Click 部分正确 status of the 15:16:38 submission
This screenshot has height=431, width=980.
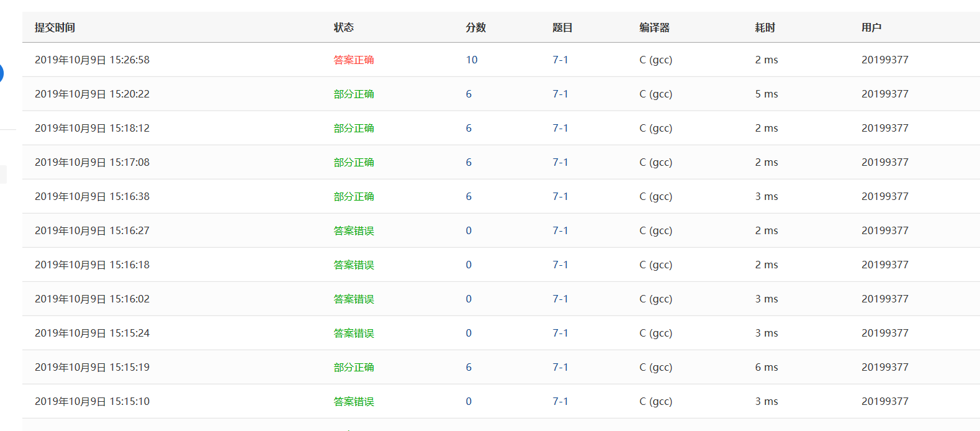tap(354, 196)
